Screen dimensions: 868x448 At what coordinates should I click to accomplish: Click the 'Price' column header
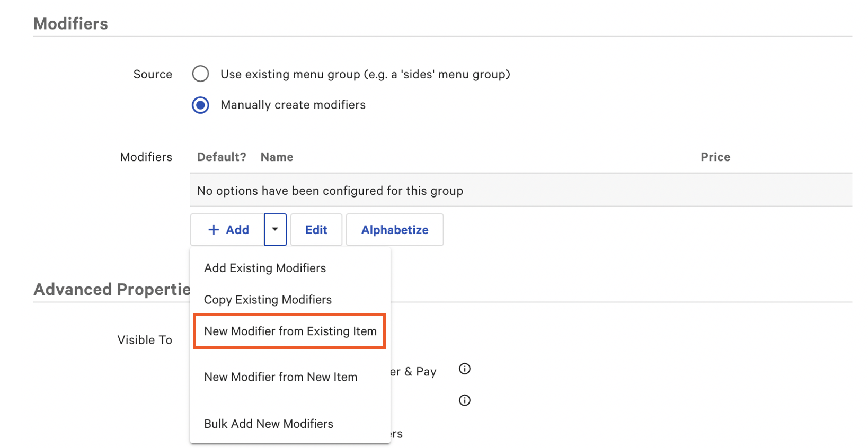tap(715, 157)
